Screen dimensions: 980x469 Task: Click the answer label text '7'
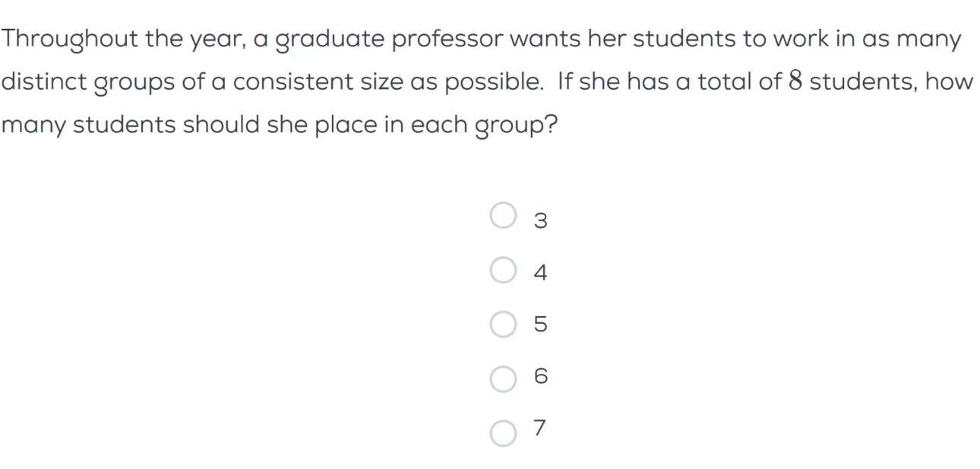click(540, 429)
